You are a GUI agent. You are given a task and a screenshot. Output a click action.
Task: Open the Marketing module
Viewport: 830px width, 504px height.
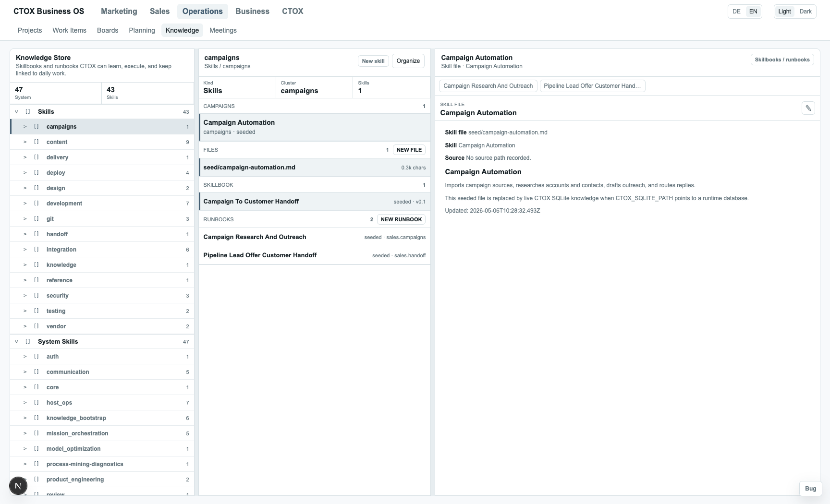(x=119, y=12)
